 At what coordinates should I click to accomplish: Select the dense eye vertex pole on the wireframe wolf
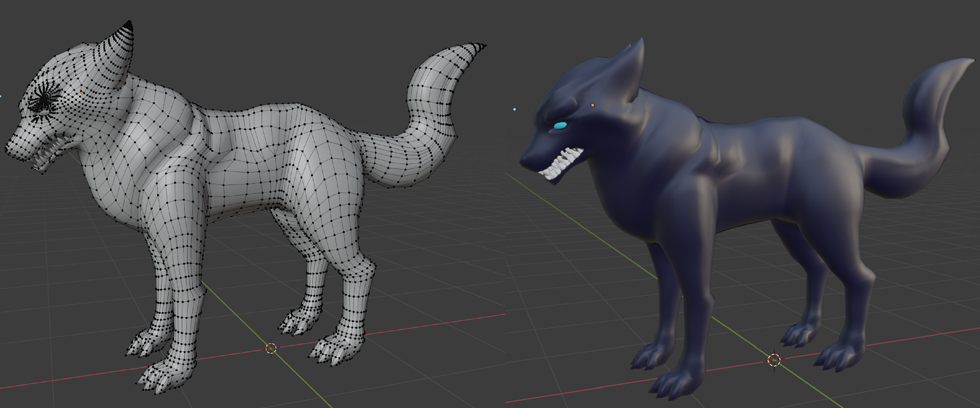45,98
